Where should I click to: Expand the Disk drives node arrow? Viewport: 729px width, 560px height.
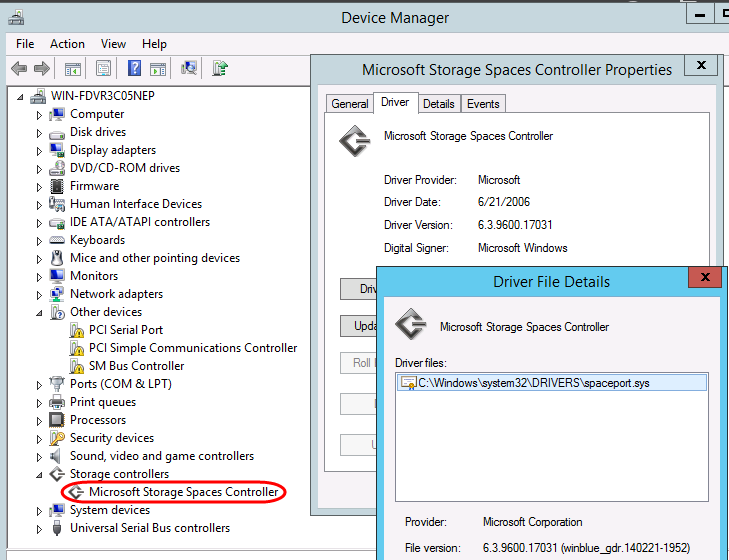click(39, 133)
